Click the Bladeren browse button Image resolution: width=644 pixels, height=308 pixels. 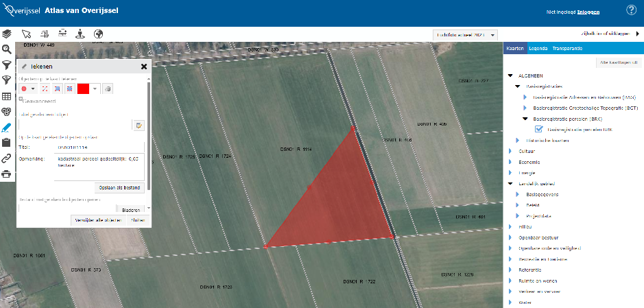130,210
